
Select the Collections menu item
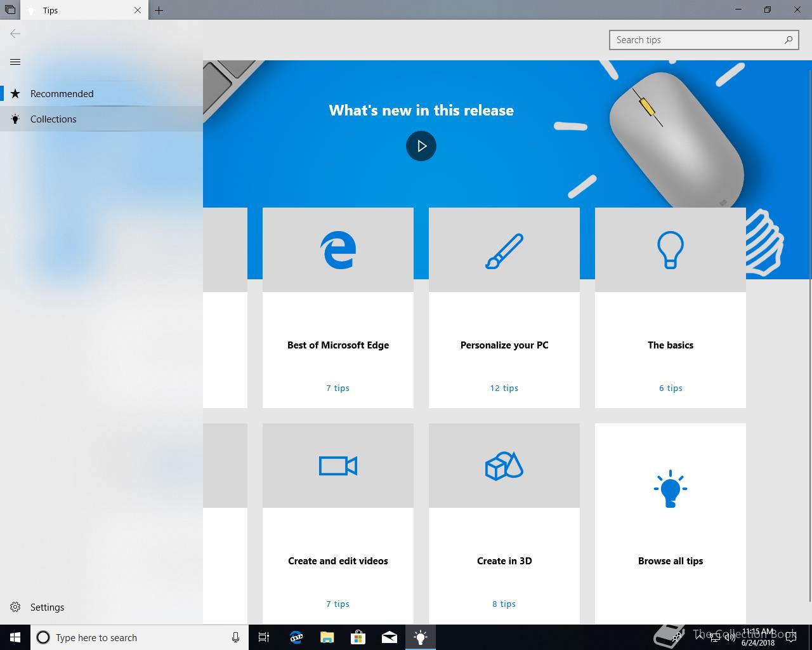(101, 119)
